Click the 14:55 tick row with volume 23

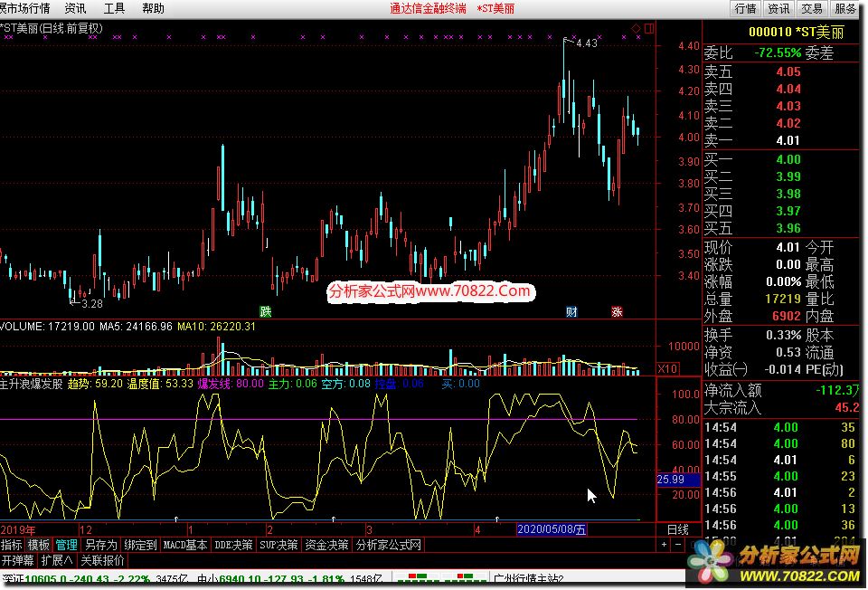click(x=781, y=476)
